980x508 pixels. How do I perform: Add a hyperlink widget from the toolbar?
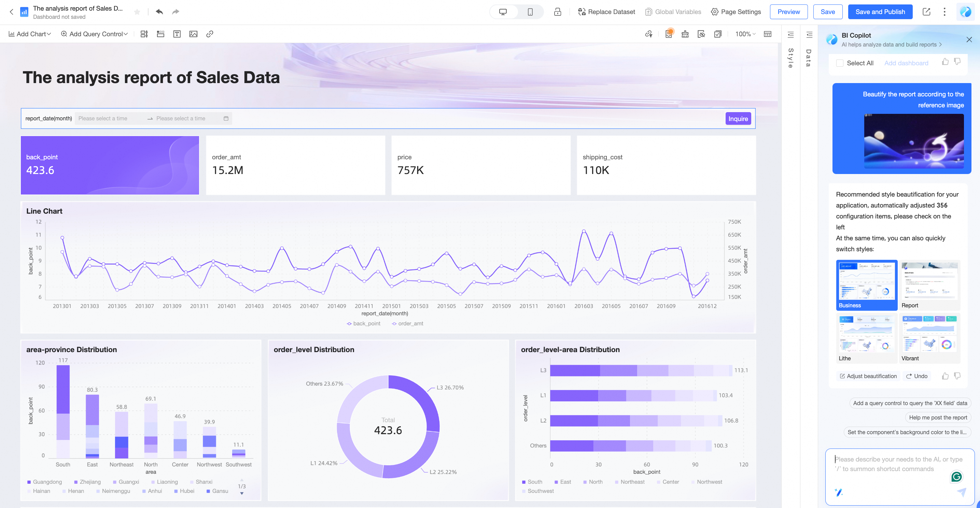[210, 34]
